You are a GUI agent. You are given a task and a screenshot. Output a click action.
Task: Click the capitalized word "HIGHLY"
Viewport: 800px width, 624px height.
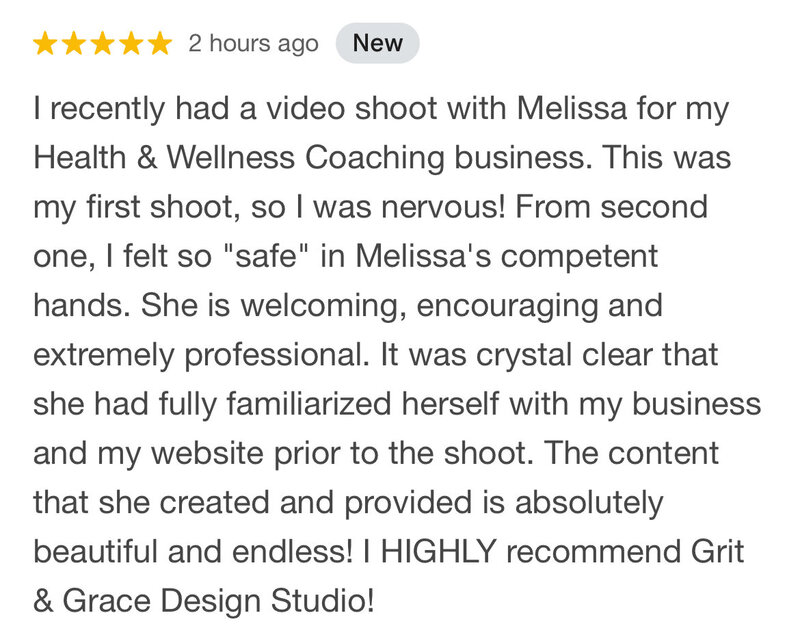(439, 551)
